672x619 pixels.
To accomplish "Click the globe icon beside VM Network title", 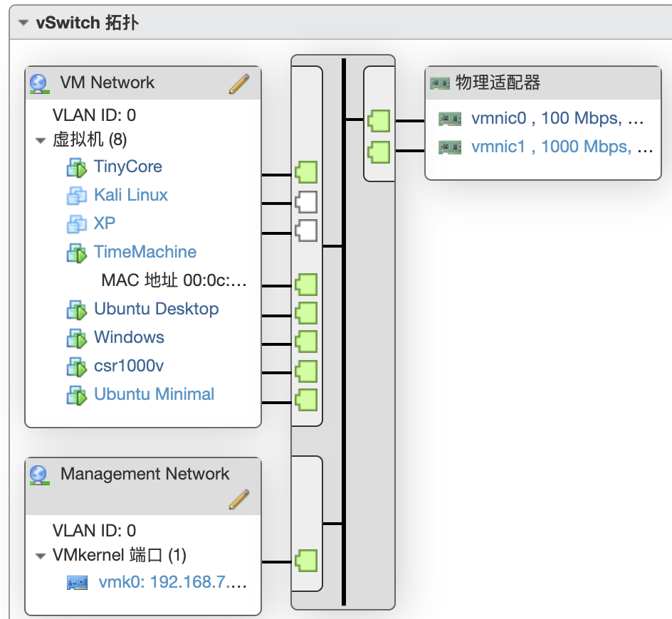I will pyautogui.click(x=39, y=83).
